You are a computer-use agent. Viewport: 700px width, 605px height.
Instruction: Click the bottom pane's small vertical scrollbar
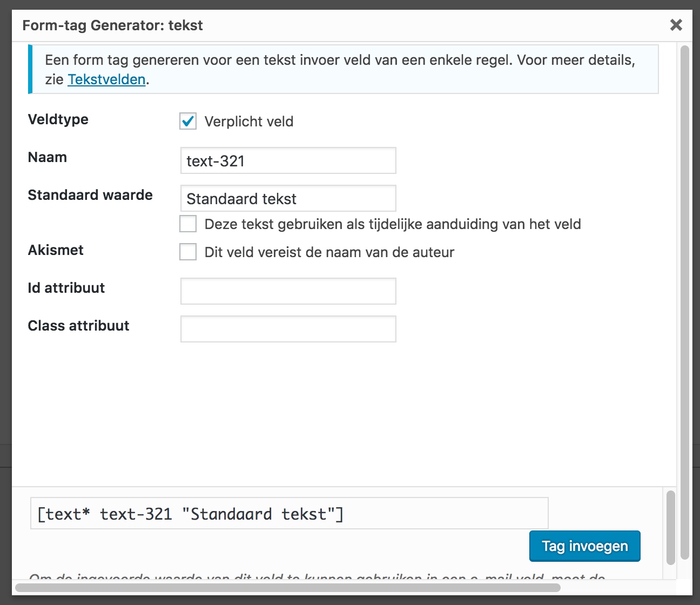671,527
